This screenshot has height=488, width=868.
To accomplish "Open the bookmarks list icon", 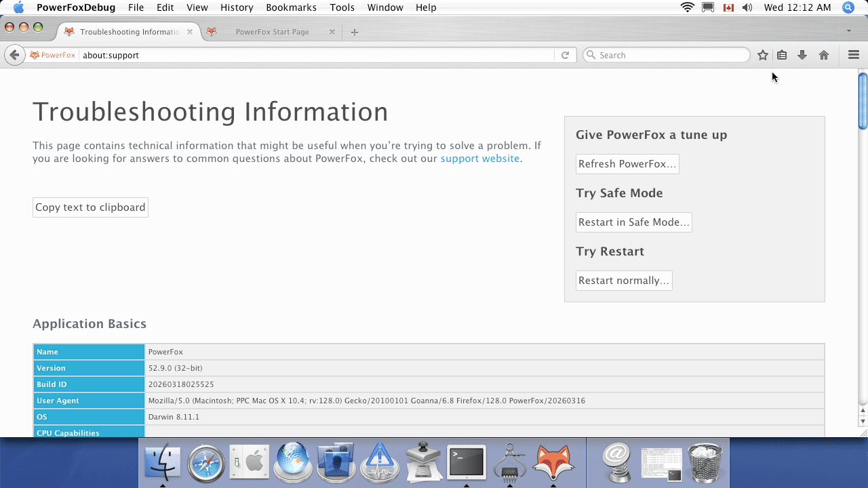I will (x=782, y=55).
